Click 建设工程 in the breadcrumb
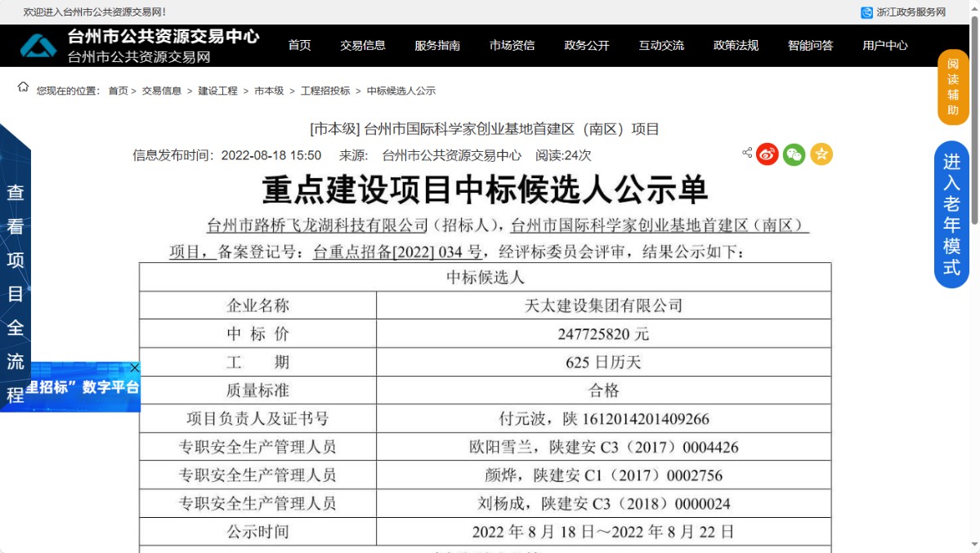The height and width of the screenshot is (553, 980). (x=217, y=91)
